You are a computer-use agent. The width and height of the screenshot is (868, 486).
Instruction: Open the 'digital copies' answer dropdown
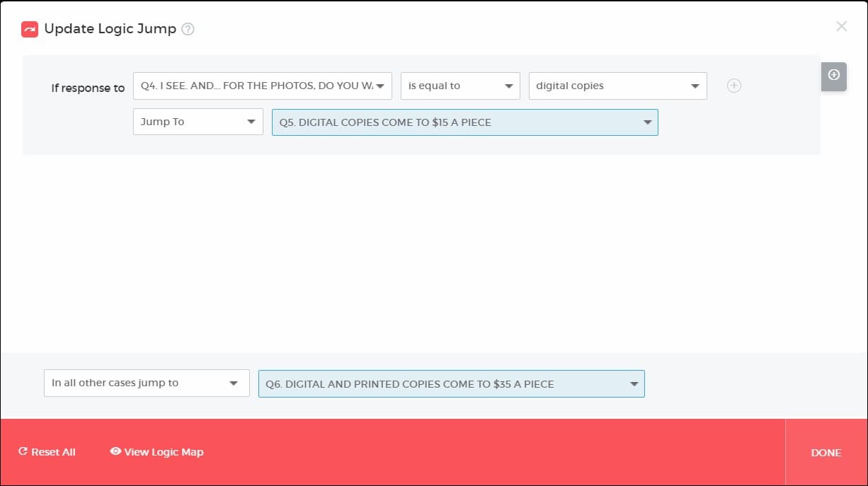[x=617, y=86]
